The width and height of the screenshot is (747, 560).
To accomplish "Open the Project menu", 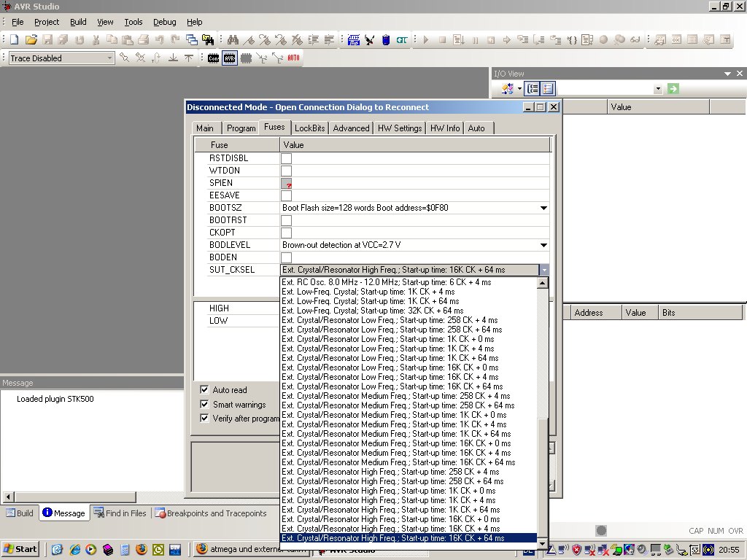I will pyautogui.click(x=47, y=22).
